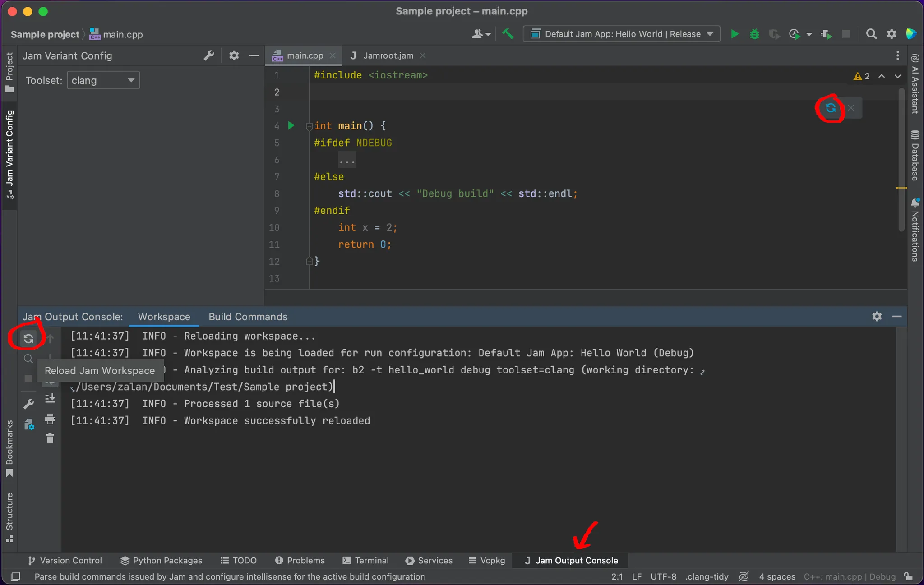Run main from gutter arrow on line 4
This screenshot has width=924, height=585.
[291, 125]
